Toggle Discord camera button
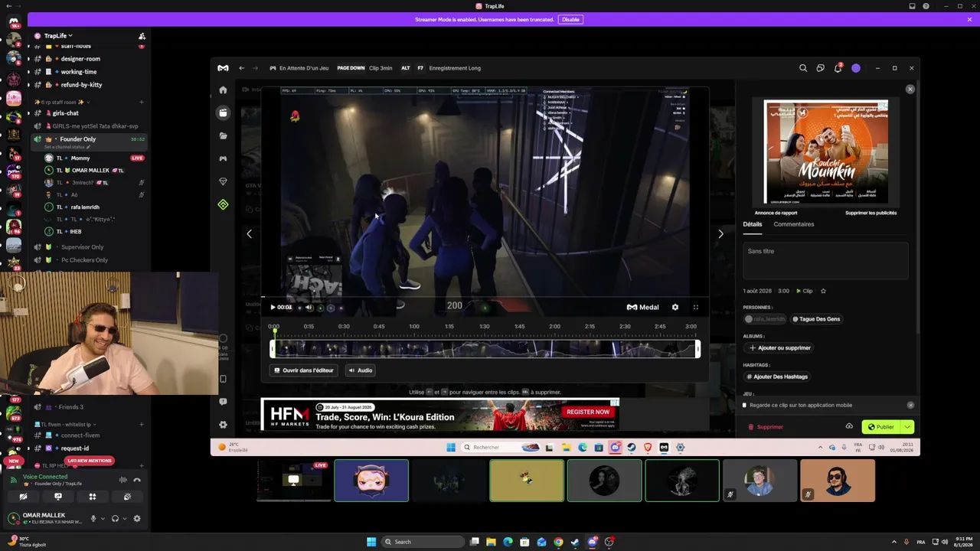This screenshot has width=980, height=551. [23, 497]
